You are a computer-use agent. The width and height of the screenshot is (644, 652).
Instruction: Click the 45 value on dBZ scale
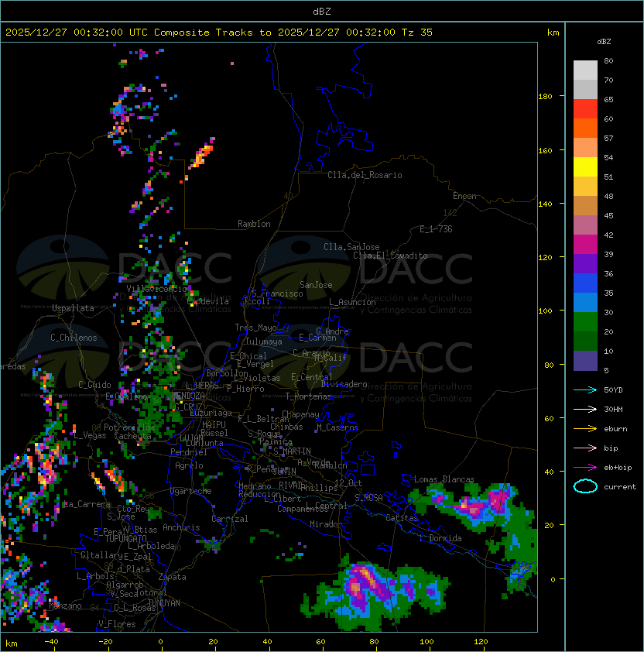tap(608, 215)
